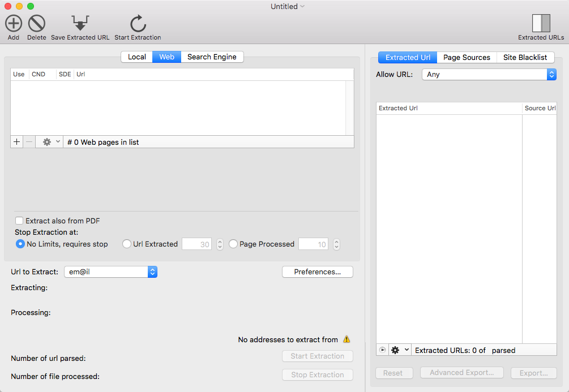The image size is (569, 392).
Task: Click the Url Extracted count field
Action: (x=196, y=244)
